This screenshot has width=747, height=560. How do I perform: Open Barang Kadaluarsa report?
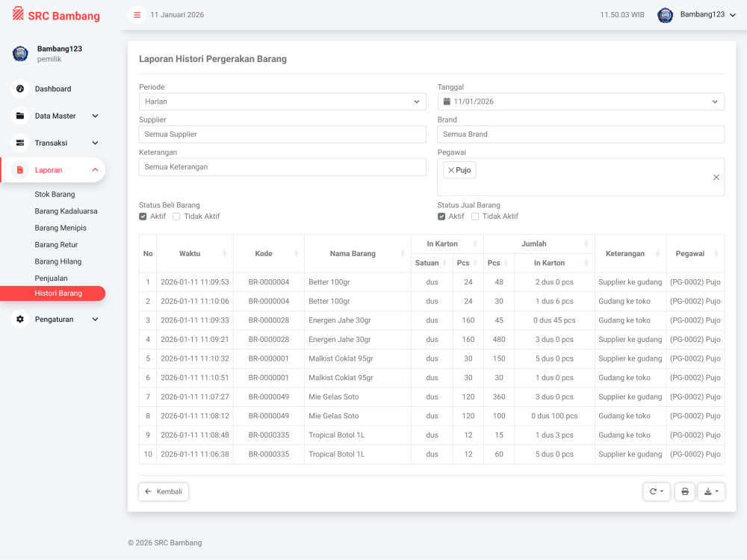[66, 211]
